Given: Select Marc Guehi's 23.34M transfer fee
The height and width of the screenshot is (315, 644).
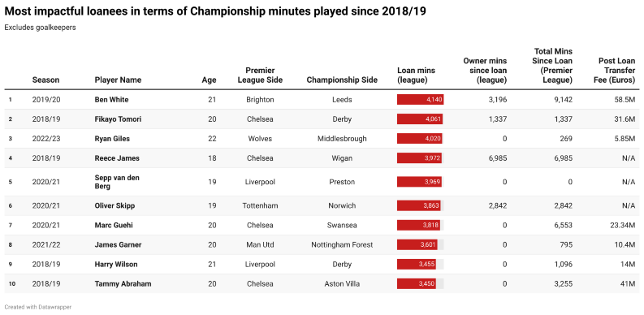Looking at the screenshot, I should [x=620, y=225].
